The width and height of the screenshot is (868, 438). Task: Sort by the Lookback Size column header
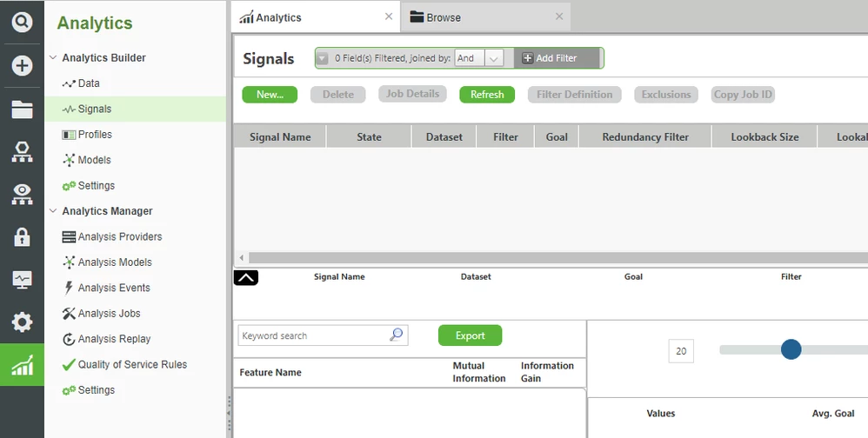[x=765, y=137]
